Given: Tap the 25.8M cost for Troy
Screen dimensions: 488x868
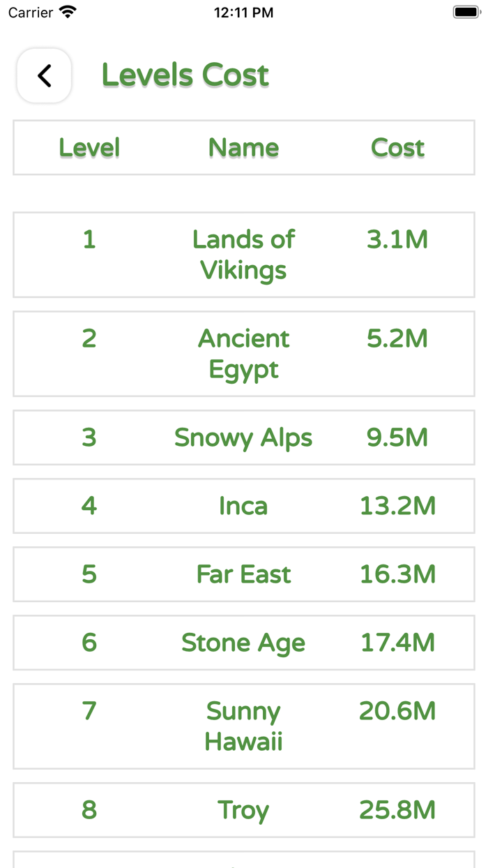Looking at the screenshot, I should [397, 810].
